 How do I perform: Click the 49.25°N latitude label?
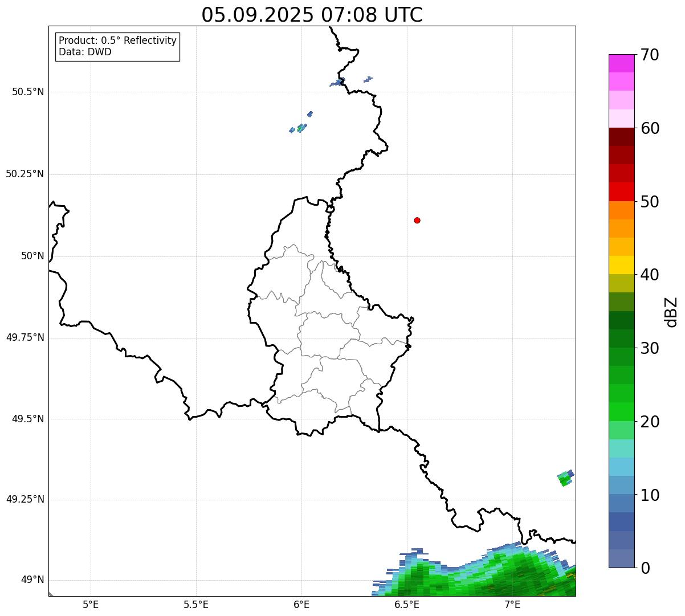[x=25, y=500]
